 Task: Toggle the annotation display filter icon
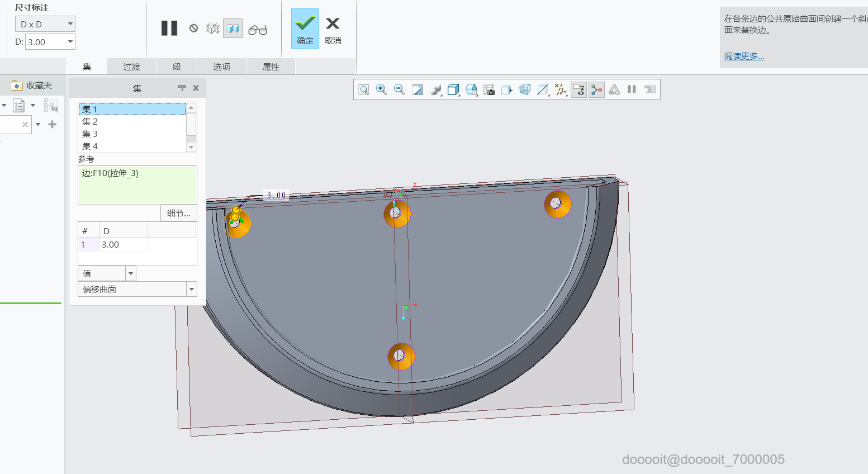[x=578, y=89]
